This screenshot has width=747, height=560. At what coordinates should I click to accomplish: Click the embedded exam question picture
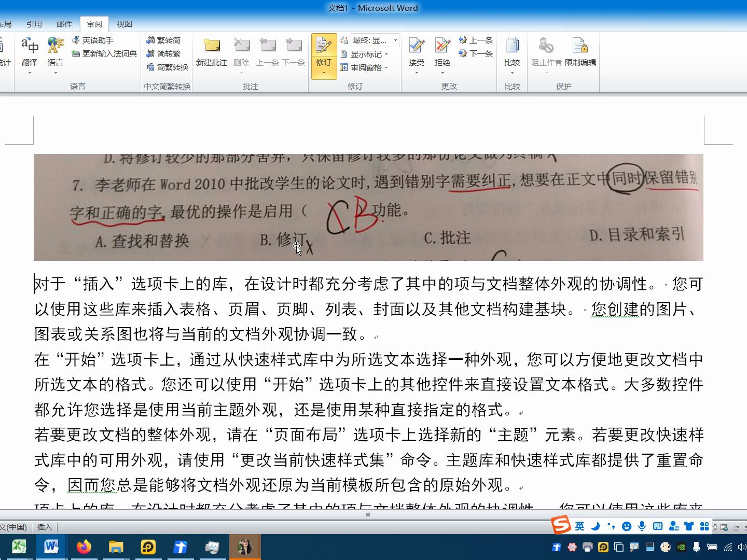(x=368, y=207)
